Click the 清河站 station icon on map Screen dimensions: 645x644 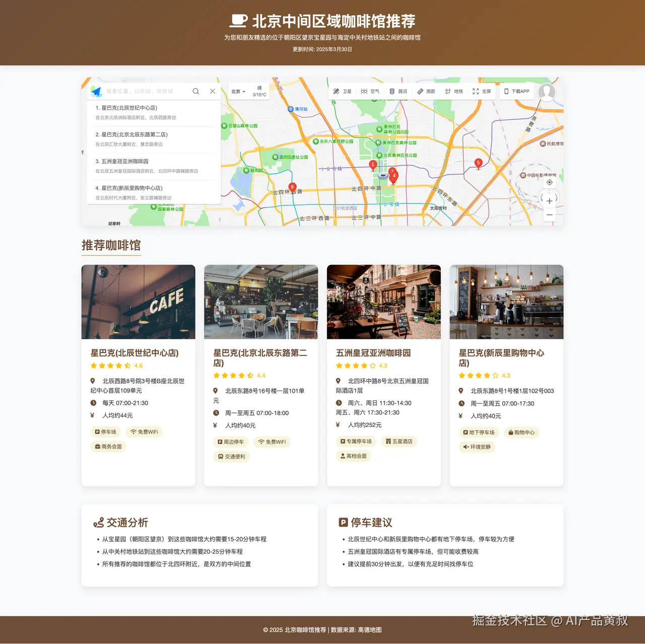tap(291, 109)
